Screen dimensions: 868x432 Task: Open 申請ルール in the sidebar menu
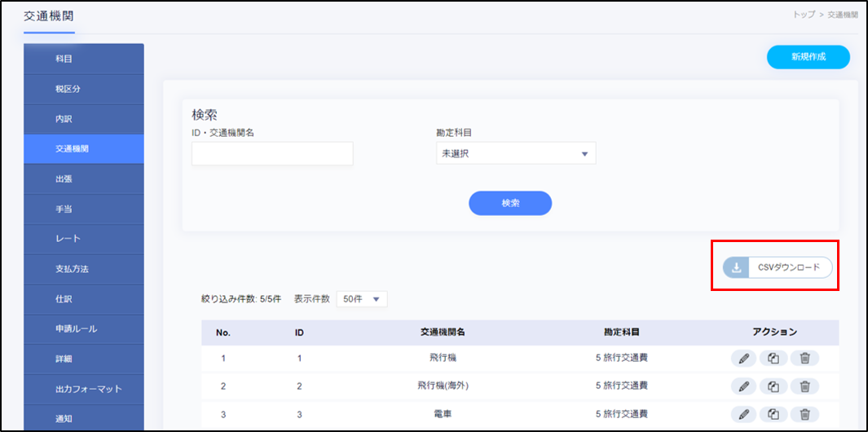pyautogui.click(x=84, y=328)
